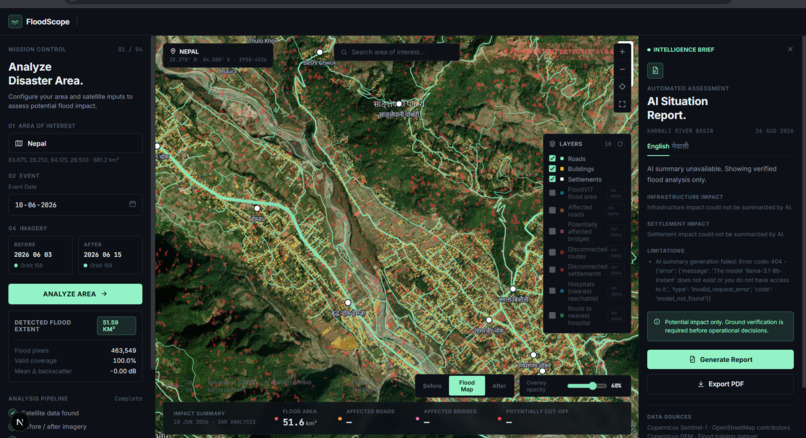Select the Flood Map view

(x=467, y=386)
